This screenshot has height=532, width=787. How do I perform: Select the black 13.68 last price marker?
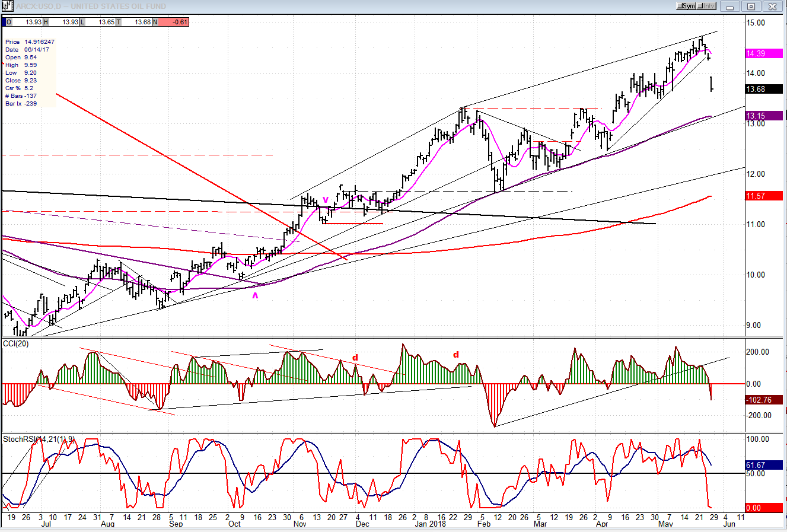point(763,90)
